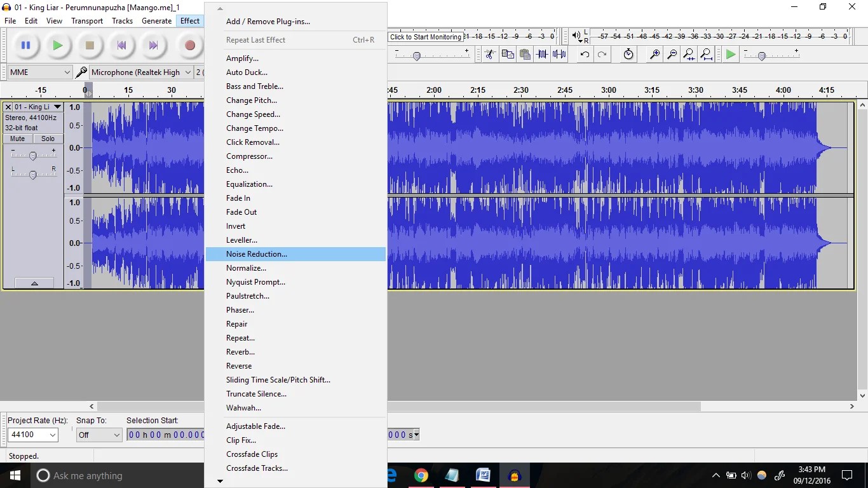Collapse the track using its bottom arrow
The image size is (868, 488).
pyautogui.click(x=34, y=283)
